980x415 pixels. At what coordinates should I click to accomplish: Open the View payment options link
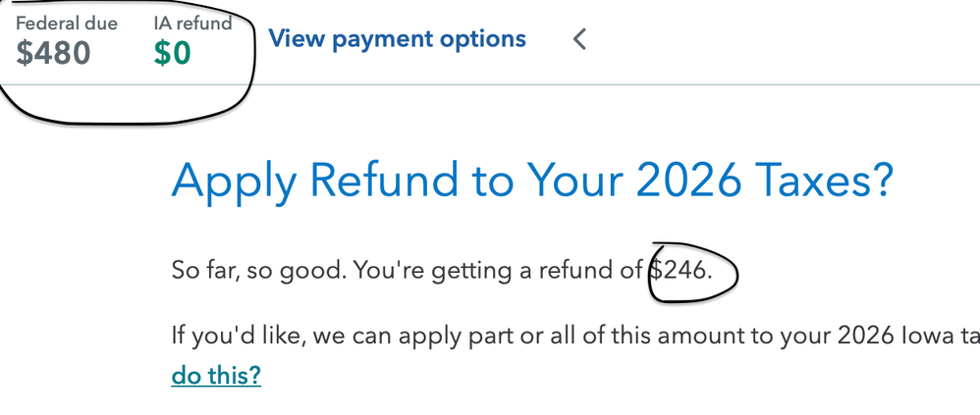397,39
